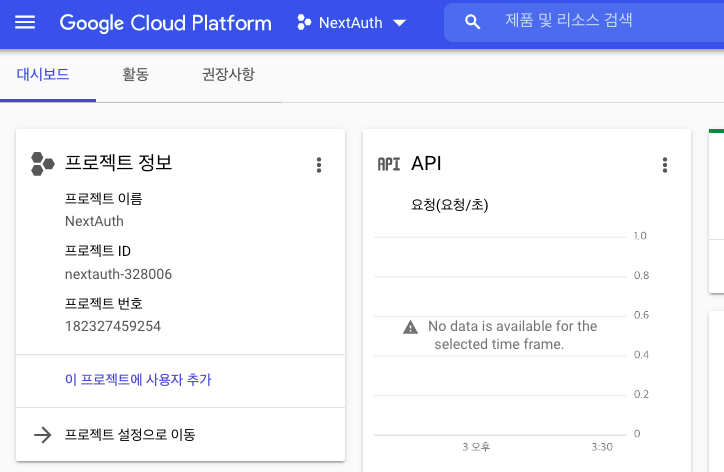Click the 3 오후 time axis label

coord(476,447)
